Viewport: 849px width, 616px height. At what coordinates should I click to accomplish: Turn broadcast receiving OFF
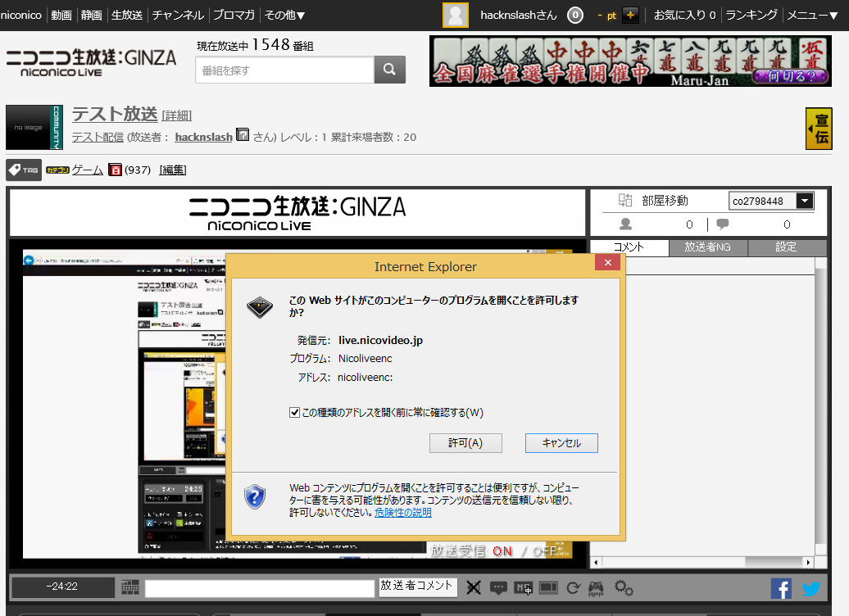coord(545,551)
